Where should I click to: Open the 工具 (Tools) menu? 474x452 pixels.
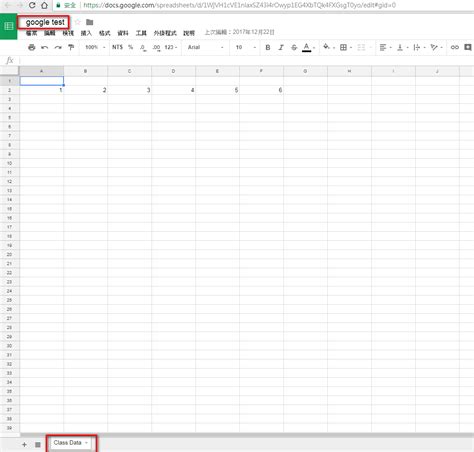coord(141,33)
